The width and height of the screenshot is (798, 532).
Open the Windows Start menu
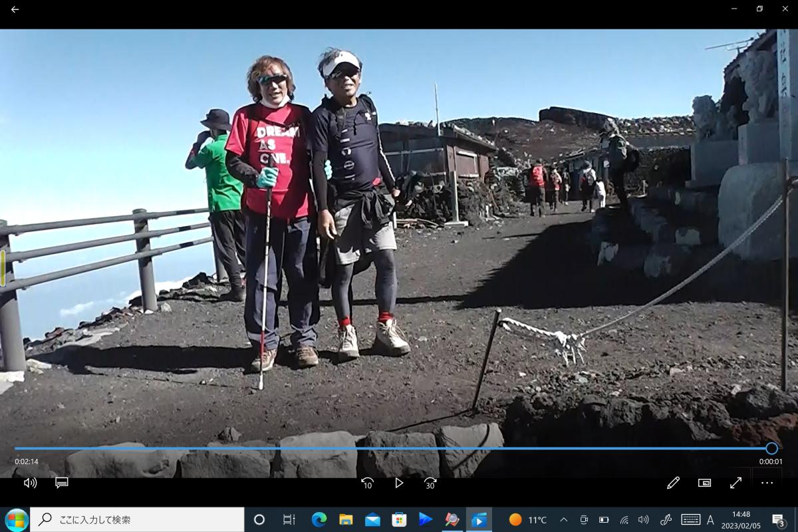(15, 519)
